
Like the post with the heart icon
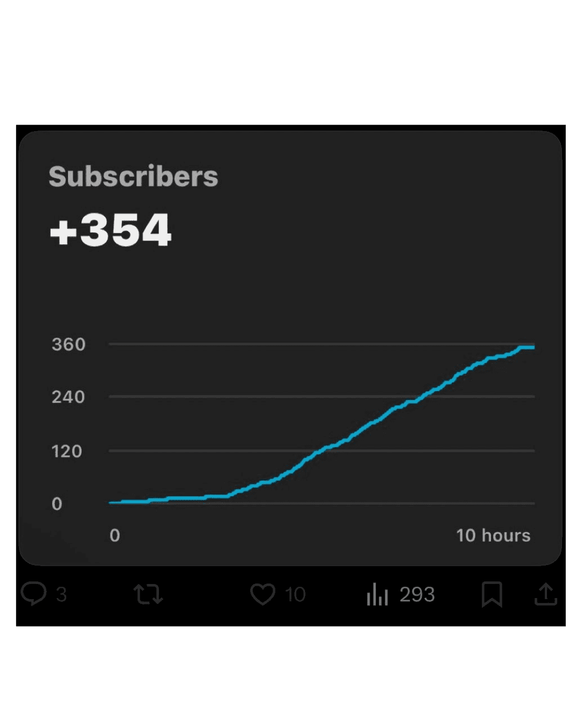263,594
